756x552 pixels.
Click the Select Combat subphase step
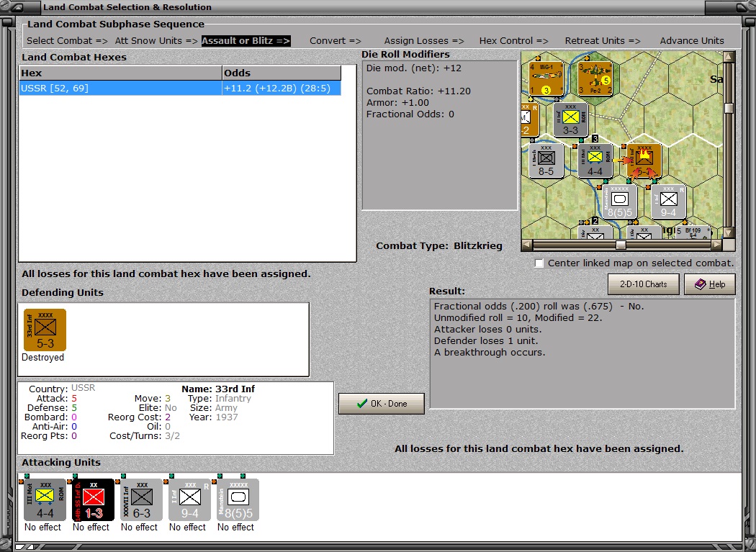click(67, 41)
